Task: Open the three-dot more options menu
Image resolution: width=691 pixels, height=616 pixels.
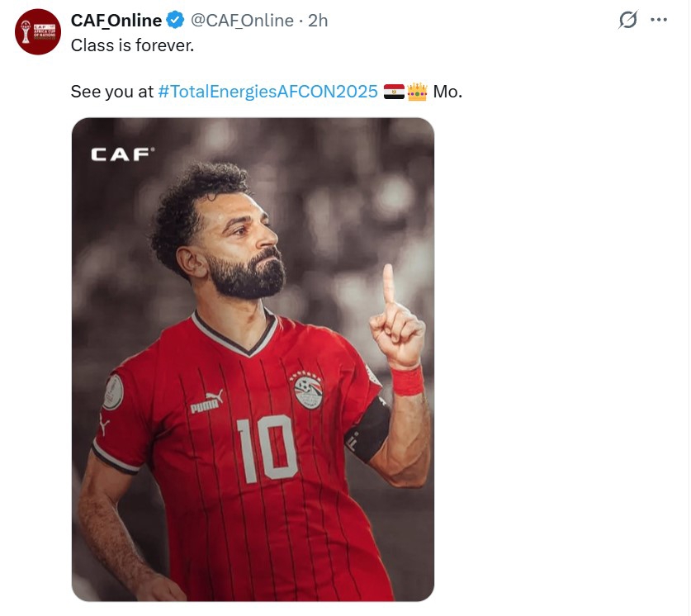Action: pyautogui.click(x=658, y=21)
